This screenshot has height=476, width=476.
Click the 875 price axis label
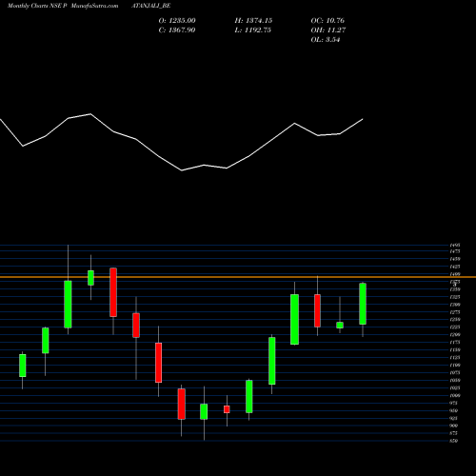[x=454, y=433]
